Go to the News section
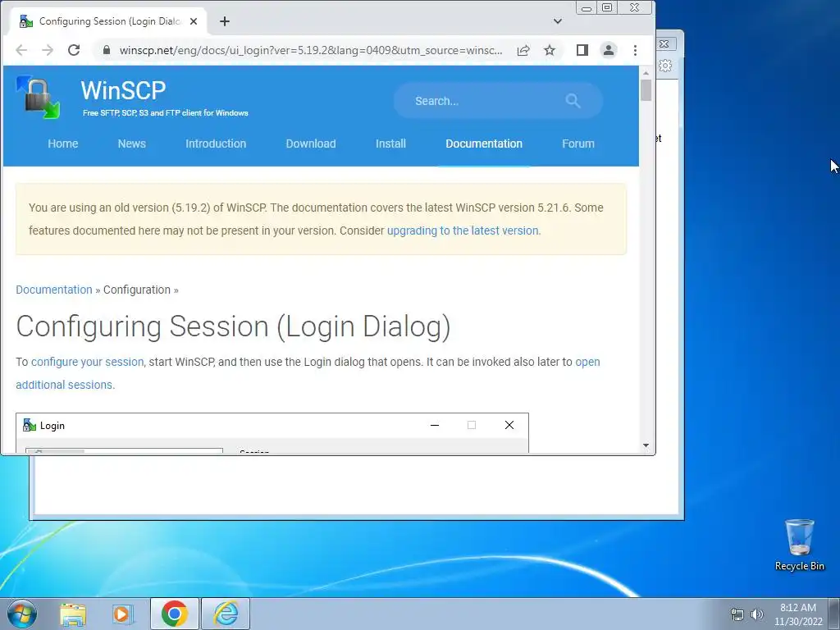Viewport: 840px width, 630px height. click(132, 144)
